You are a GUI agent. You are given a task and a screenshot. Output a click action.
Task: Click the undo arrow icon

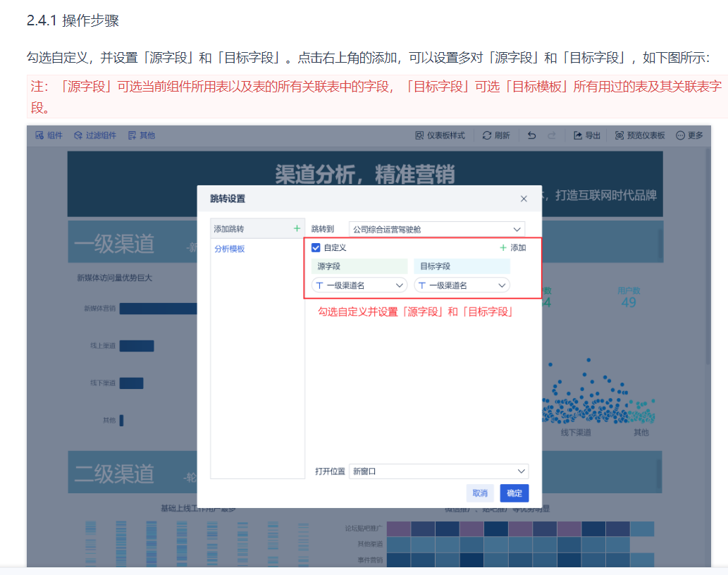tap(532, 135)
